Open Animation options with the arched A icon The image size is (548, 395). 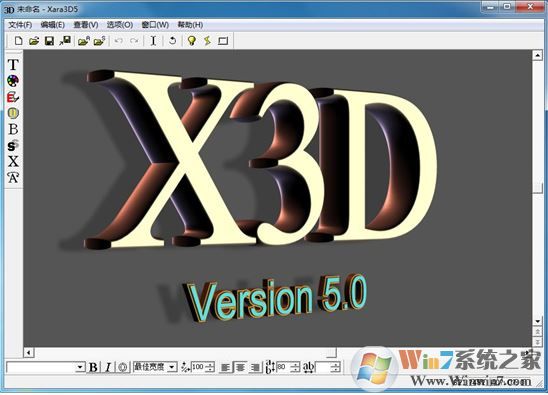(x=13, y=178)
